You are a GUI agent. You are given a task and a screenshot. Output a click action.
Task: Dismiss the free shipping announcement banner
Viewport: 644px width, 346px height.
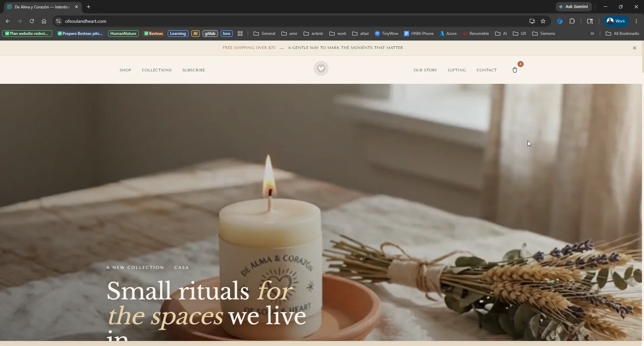pos(635,48)
